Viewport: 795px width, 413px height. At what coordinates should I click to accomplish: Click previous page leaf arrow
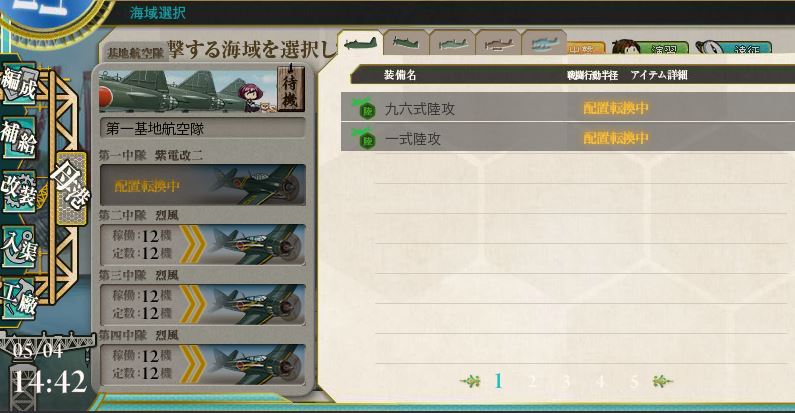471,381
